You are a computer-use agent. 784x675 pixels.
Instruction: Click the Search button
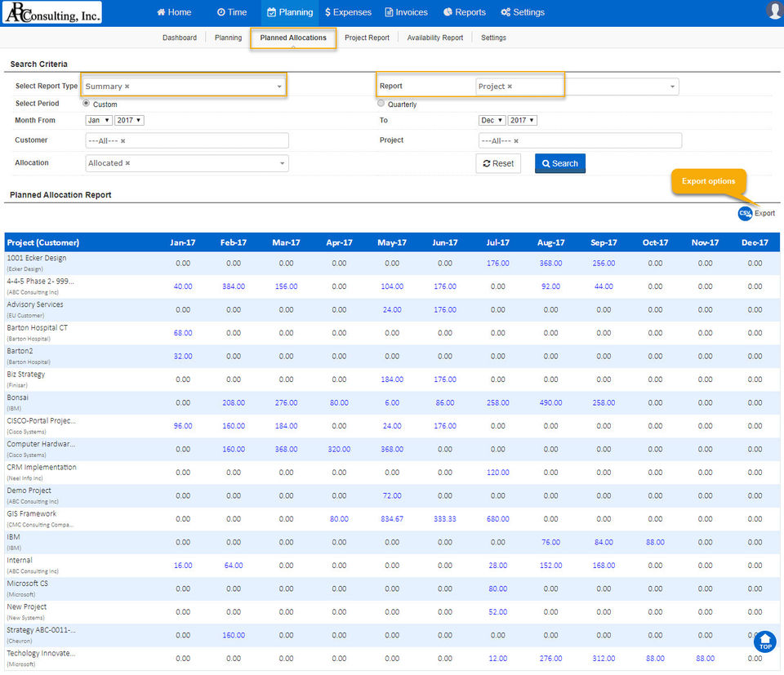(x=559, y=163)
